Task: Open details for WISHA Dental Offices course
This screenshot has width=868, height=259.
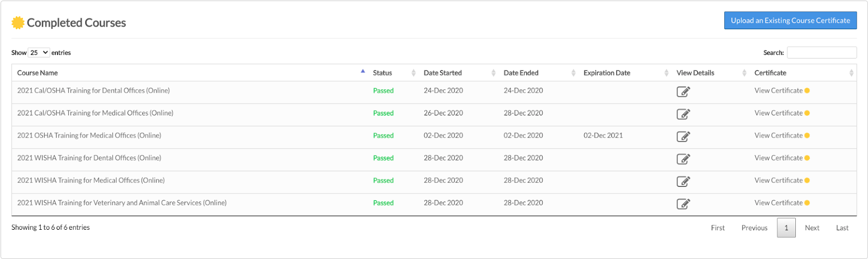Action: coord(683,159)
